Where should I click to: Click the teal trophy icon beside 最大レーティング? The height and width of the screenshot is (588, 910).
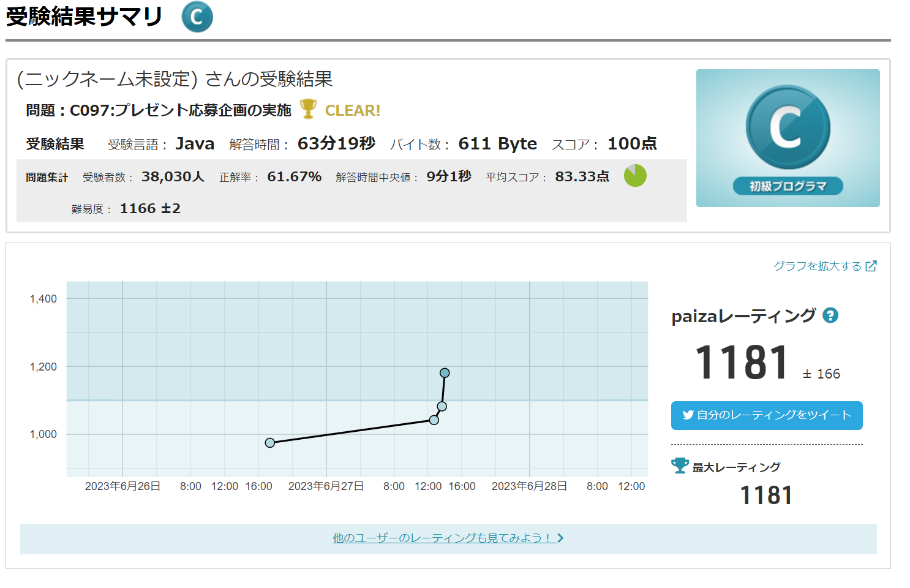pyautogui.click(x=680, y=466)
